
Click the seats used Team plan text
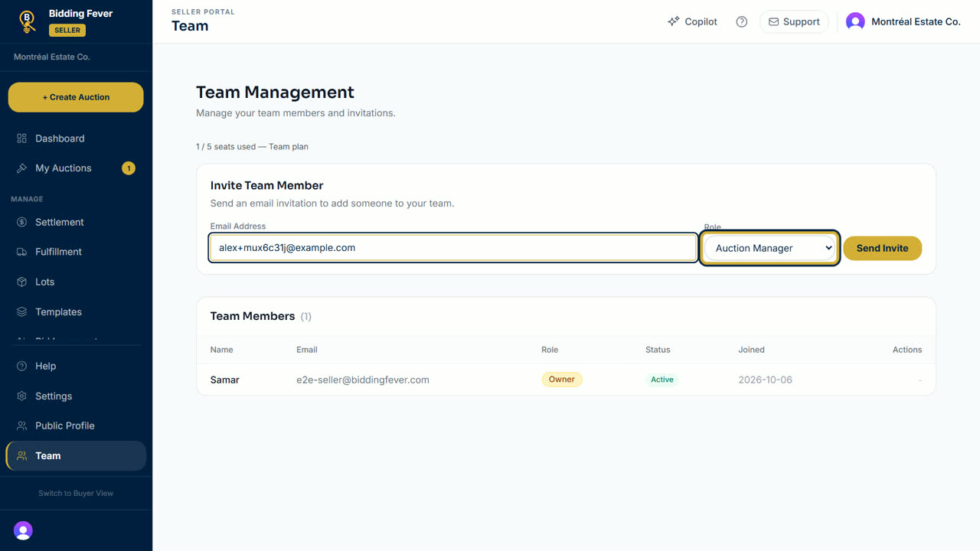pos(252,146)
